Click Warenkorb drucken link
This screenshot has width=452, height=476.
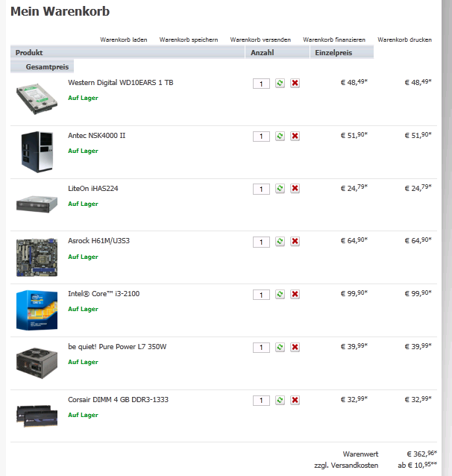[404, 40]
